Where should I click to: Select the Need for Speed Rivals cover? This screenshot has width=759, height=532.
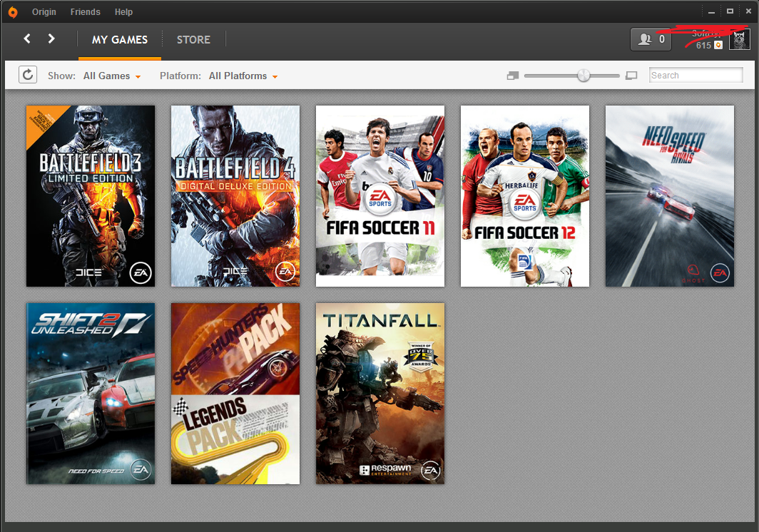pyautogui.click(x=669, y=196)
